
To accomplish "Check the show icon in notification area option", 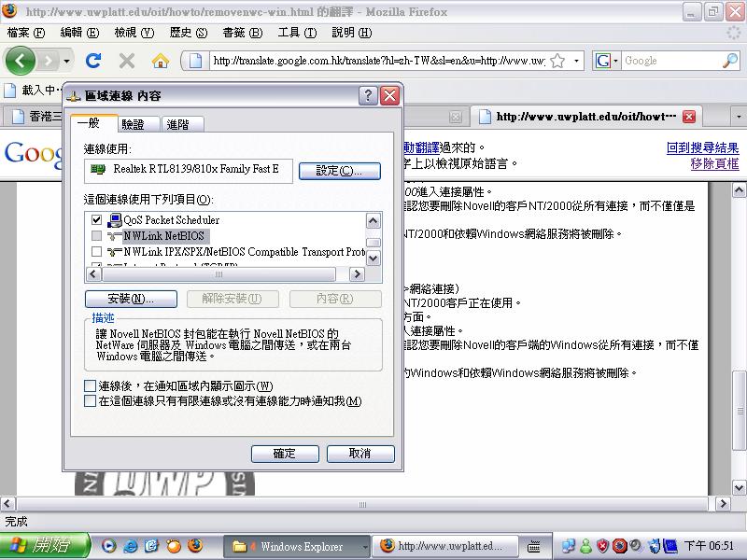I will tap(90, 385).
